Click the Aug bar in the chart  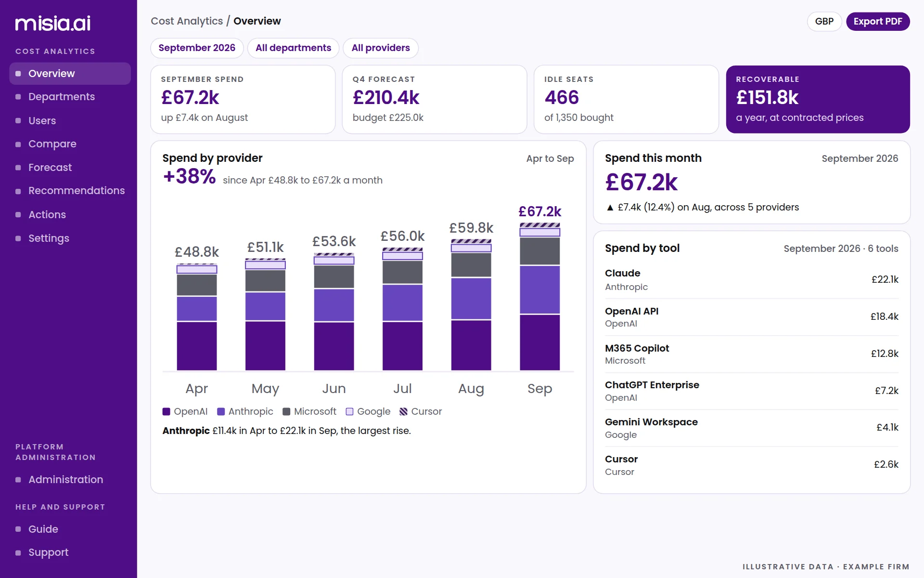point(471,305)
